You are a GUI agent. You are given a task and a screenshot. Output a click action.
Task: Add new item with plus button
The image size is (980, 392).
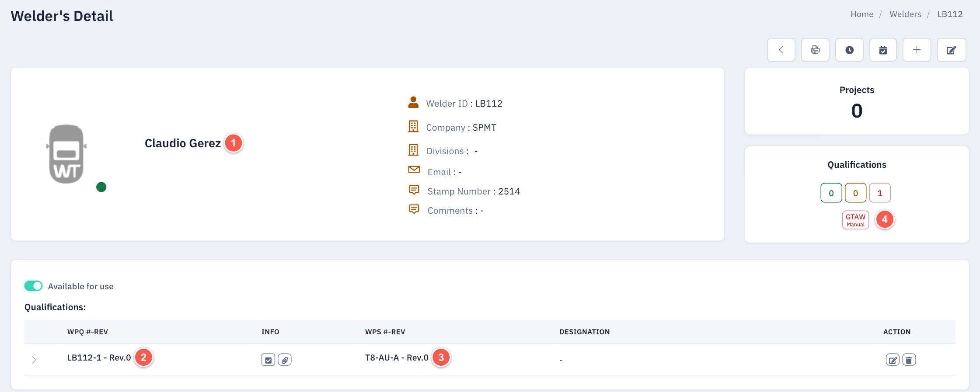coord(917,50)
